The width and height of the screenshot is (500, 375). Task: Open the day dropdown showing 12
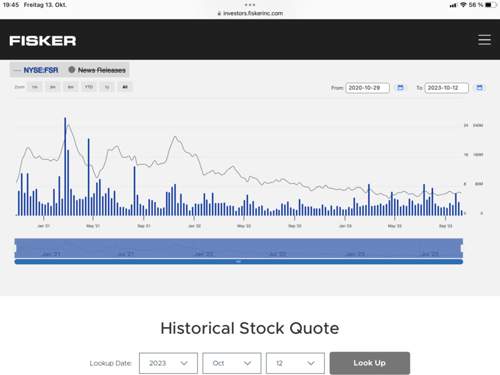295,363
